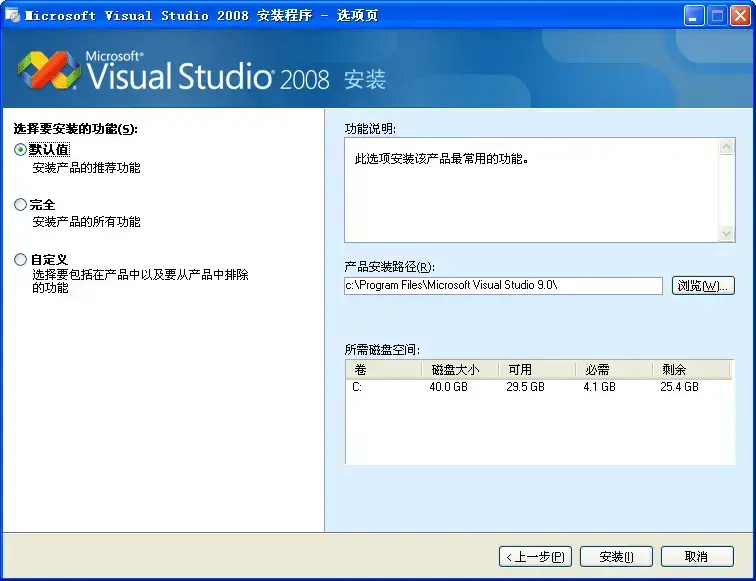Screen dimensions: 756x581
Task: Click the 卷 column header
Action: (383, 370)
